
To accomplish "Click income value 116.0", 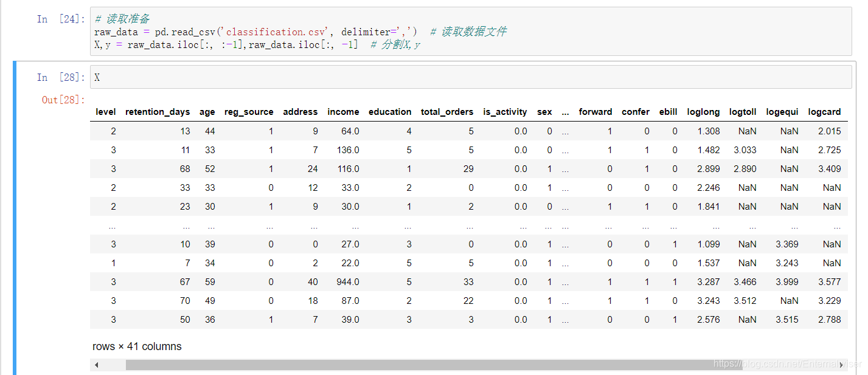I will click(347, 169).
